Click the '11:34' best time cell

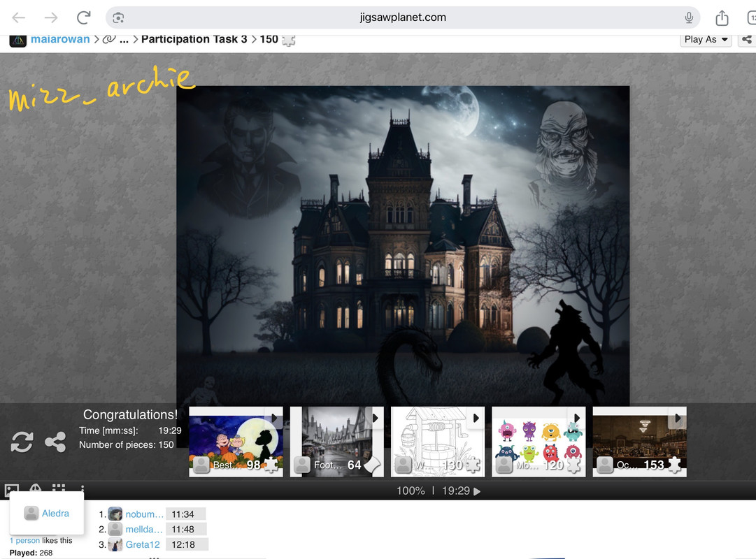coord(186,514)
